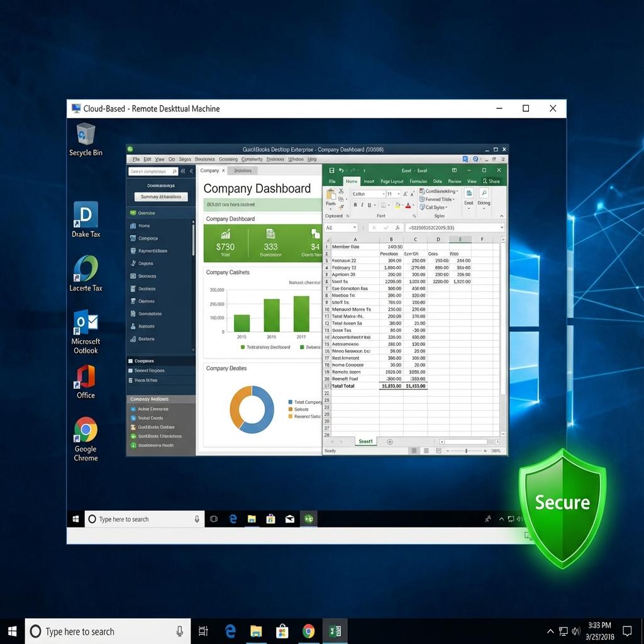Open the Reports icon in the sidebar
Image resolution: width=644 pixels, height=644 pixels.
(x=133, y=326)
